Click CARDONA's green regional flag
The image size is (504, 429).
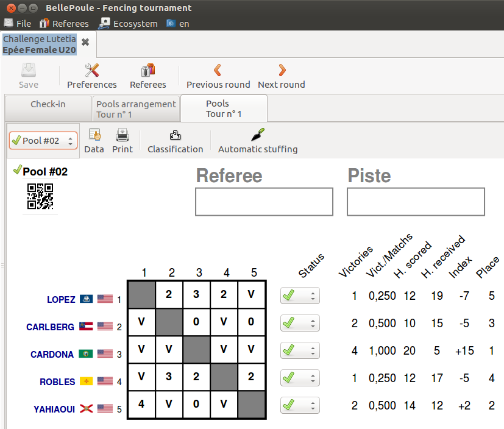click(x=86, y=353)
